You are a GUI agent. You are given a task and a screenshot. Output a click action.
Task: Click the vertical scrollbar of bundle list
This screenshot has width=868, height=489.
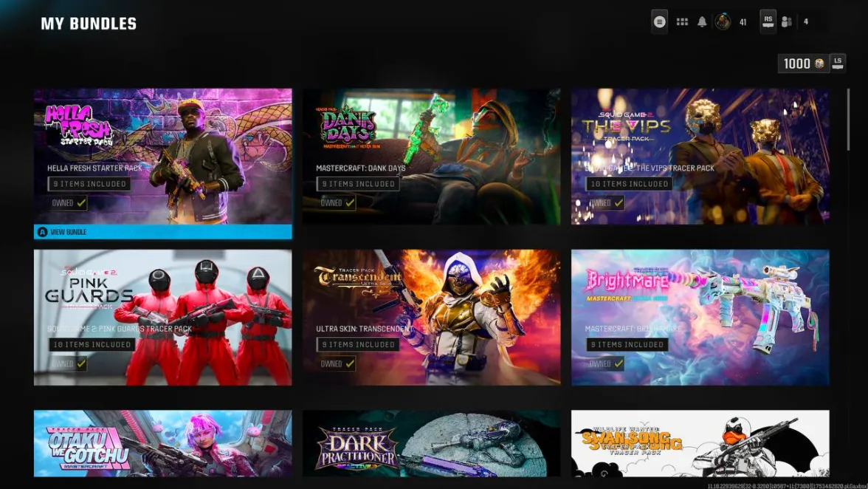[x=847, y=119]
